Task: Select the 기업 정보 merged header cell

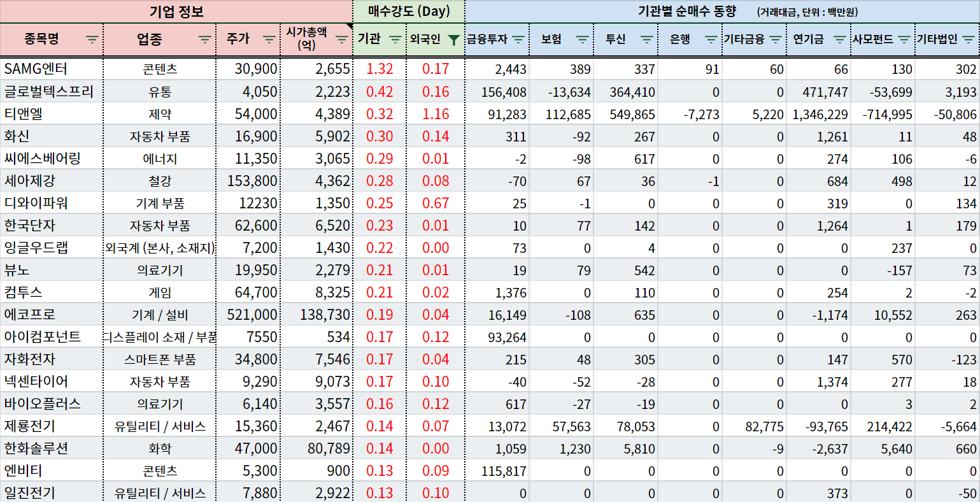Action: [176, 11]
